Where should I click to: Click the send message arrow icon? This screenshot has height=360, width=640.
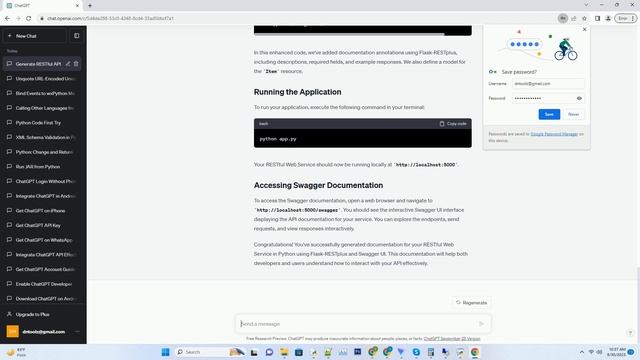tap(481, 324)
